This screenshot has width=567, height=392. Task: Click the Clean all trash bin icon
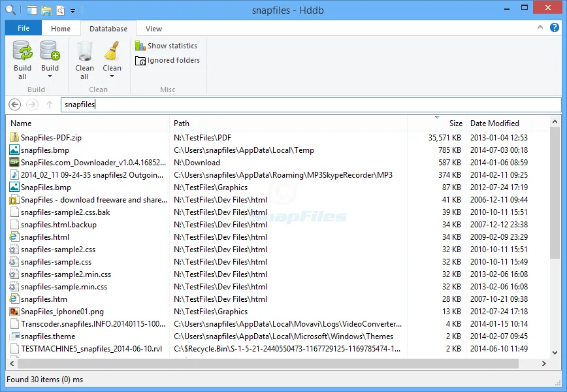tap(85, 50)
